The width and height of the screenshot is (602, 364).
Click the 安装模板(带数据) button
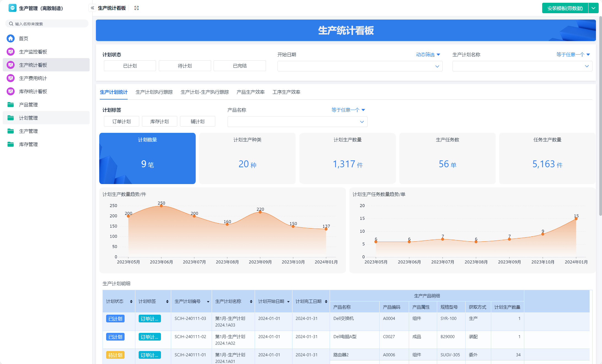click(x=565, y=8)
